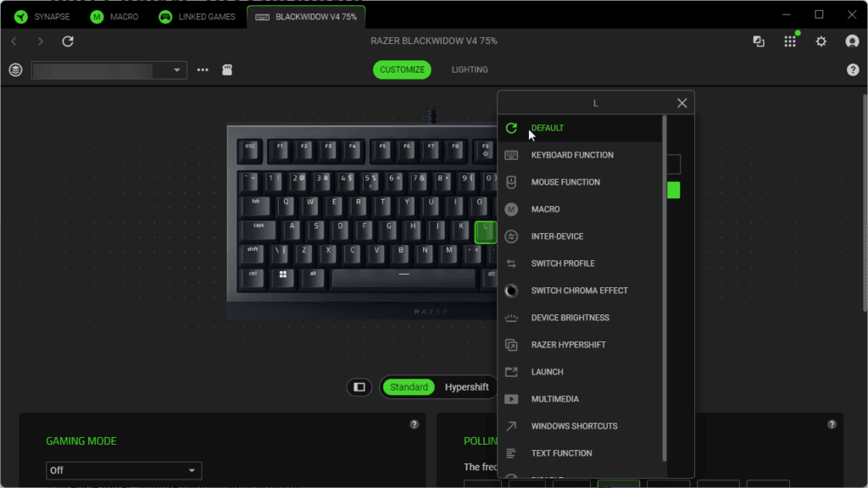Click the forward navigation arrow
The height and width of the screenshot is (488, 868).
(40, 41)
